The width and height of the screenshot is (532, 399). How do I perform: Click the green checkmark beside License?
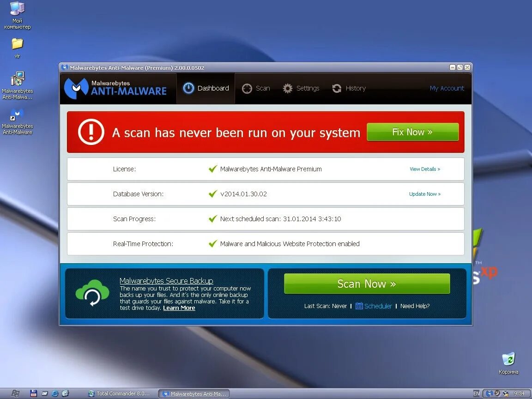[x=213, y=169]
